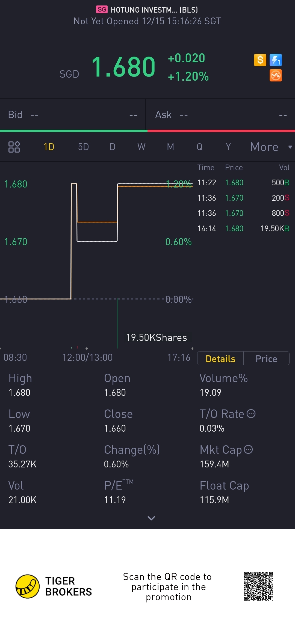Viewport: 295px width, 644px height.
Task: Tap the orange circular badge icon
Action: [276, 75]
